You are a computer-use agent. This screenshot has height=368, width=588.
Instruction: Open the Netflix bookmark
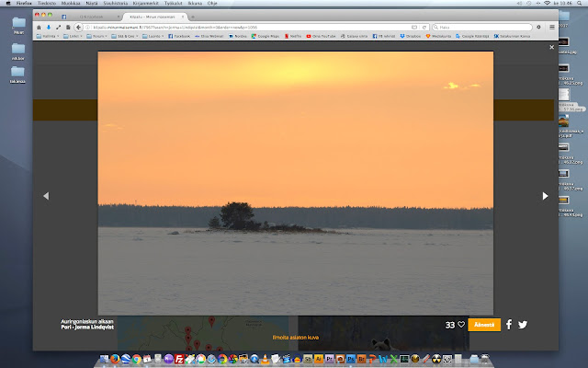(293, 37)
